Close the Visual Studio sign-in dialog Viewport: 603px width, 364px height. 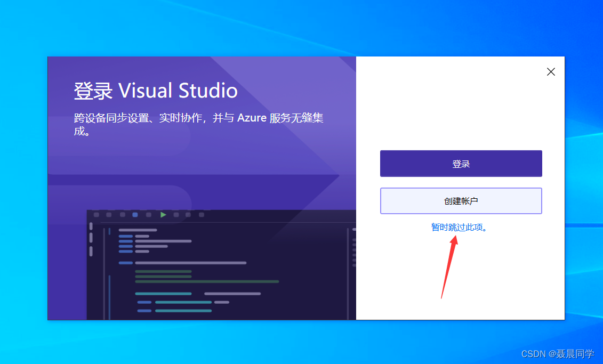click(x=551, y=71)
